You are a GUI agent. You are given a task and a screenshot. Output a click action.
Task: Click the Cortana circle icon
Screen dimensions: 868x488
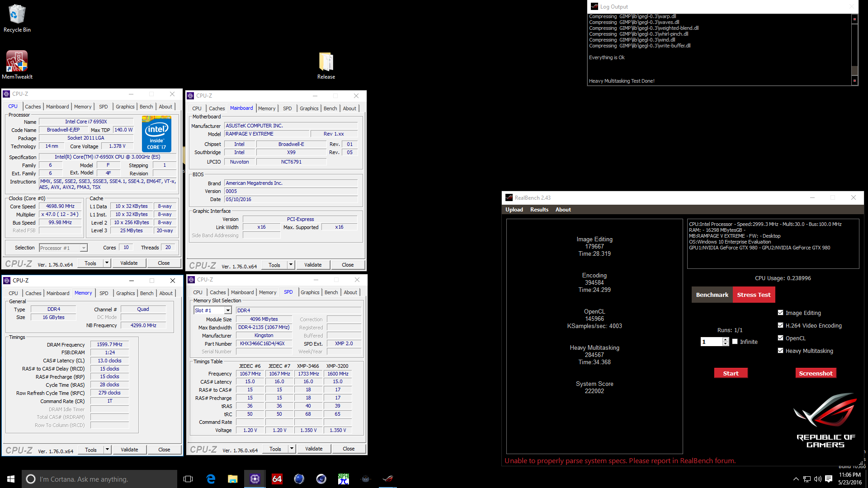(x=30, y=479)
